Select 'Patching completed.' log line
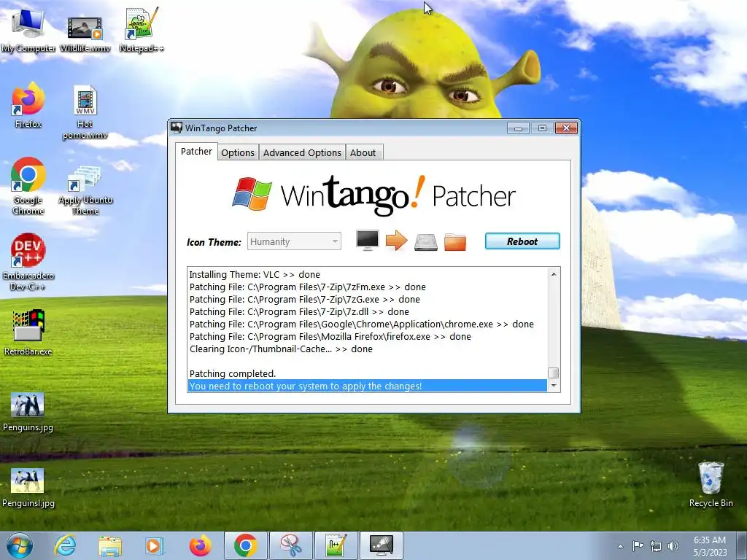Viewport: 747px width, 560px height. (233, 373)
